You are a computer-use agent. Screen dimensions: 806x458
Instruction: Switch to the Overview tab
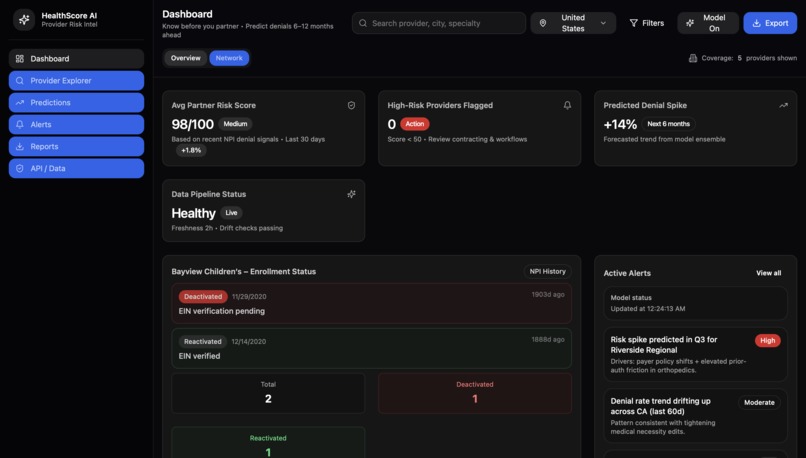(x=186, y=58)
